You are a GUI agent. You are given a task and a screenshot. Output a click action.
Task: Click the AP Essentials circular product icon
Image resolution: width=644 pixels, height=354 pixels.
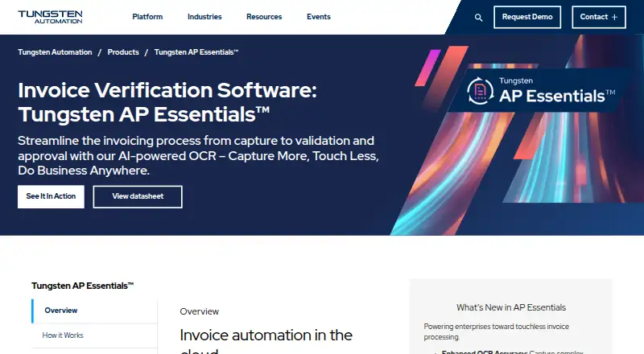[x=481, y=90]
